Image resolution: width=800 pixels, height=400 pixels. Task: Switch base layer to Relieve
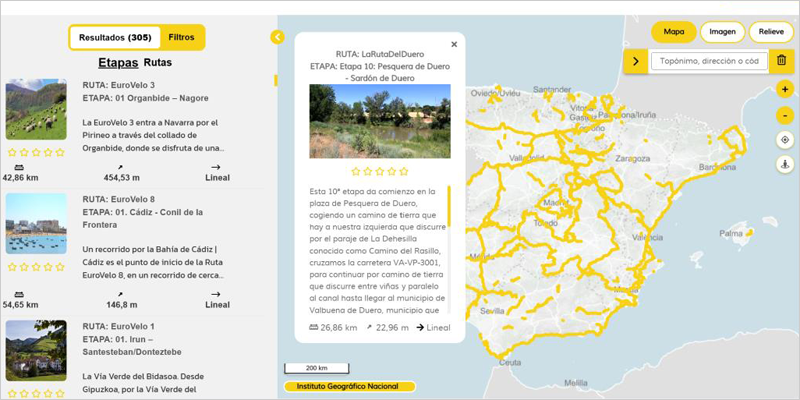pyautogui.click(x=771, y=32)
